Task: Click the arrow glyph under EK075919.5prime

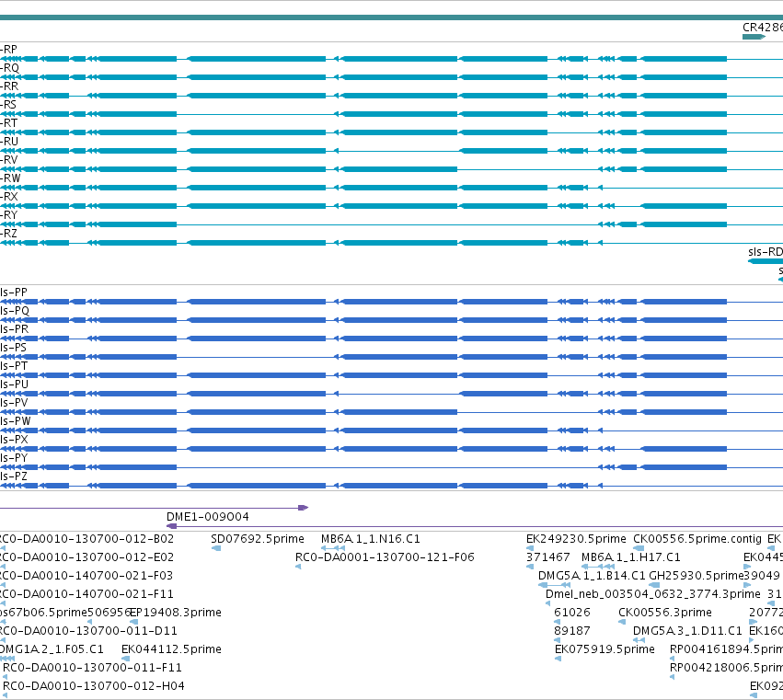Action: pyautogui.click(x=558, y=659)
